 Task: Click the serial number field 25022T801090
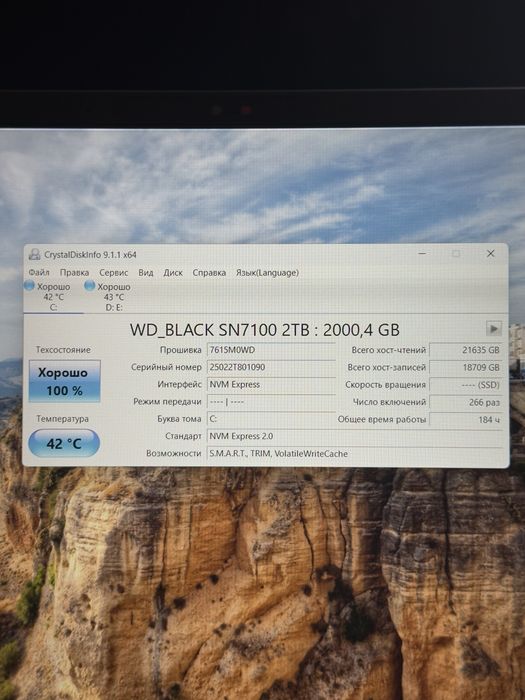pyautogui.click(x=271, y=367)
